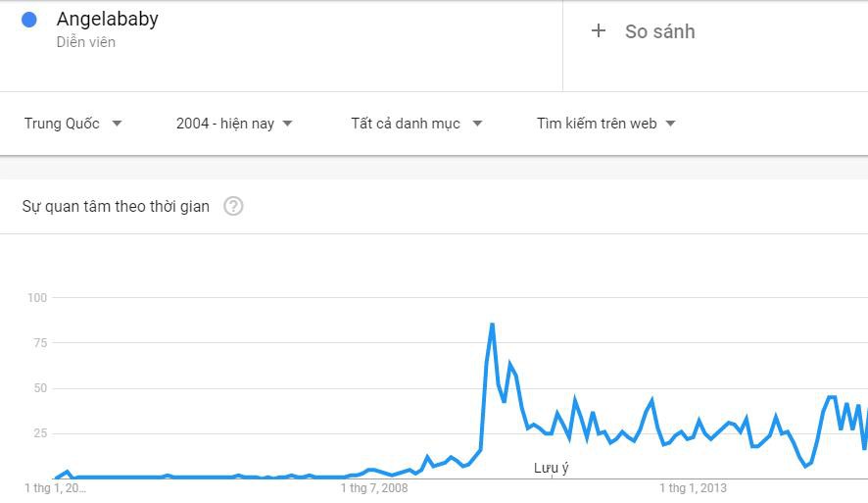Click the truncated 1 thg 1, 20… axis label
Screen dimensions: 868x503
(55, 487)
